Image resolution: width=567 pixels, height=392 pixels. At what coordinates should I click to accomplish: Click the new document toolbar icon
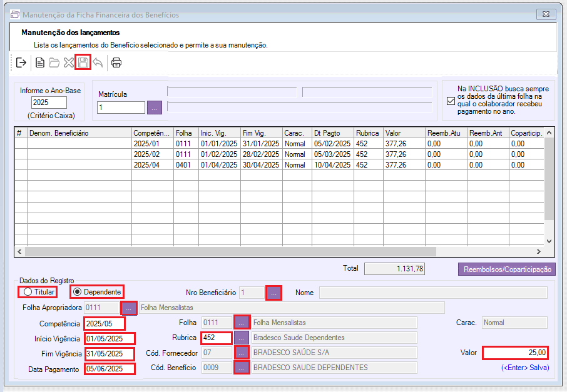tap(40, 63)
